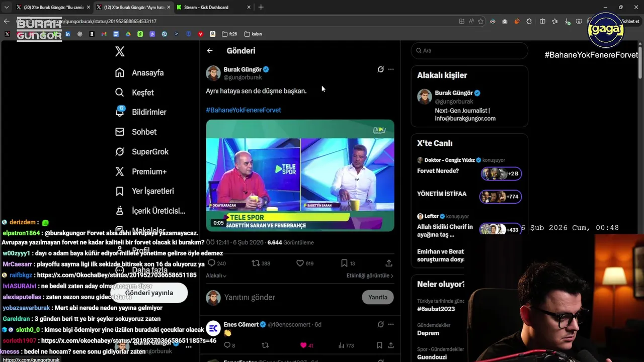The image size is (644, 362).
Task: Go back with the Gönderi arrow
Action: coord(210,51)
